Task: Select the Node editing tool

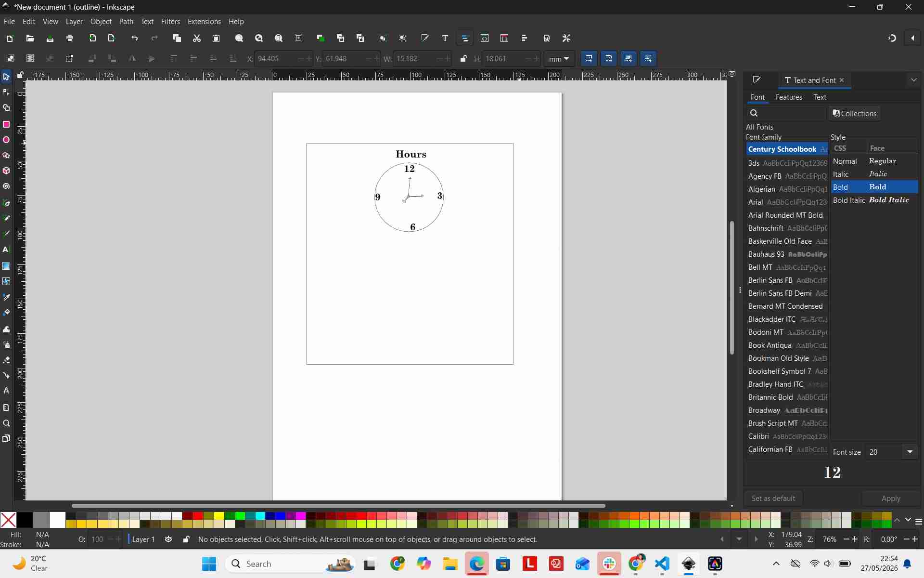Action: [x=6, y=92]
